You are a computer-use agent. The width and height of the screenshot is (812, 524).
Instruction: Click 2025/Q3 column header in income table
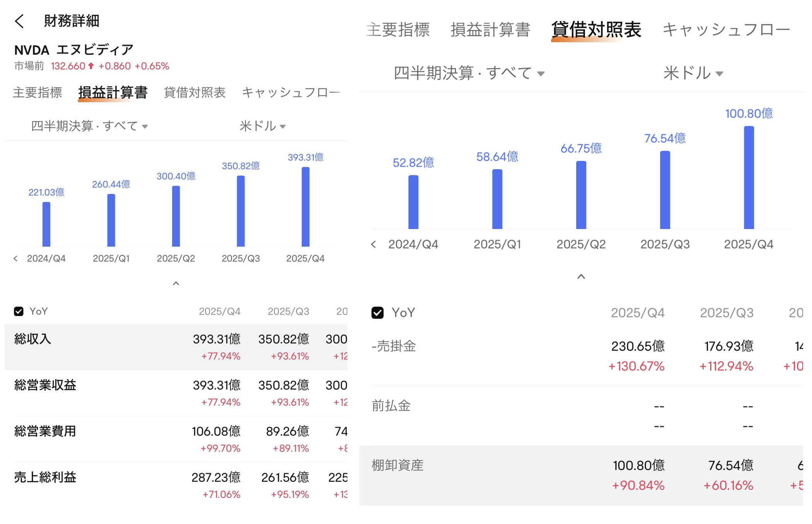point(289,312)
